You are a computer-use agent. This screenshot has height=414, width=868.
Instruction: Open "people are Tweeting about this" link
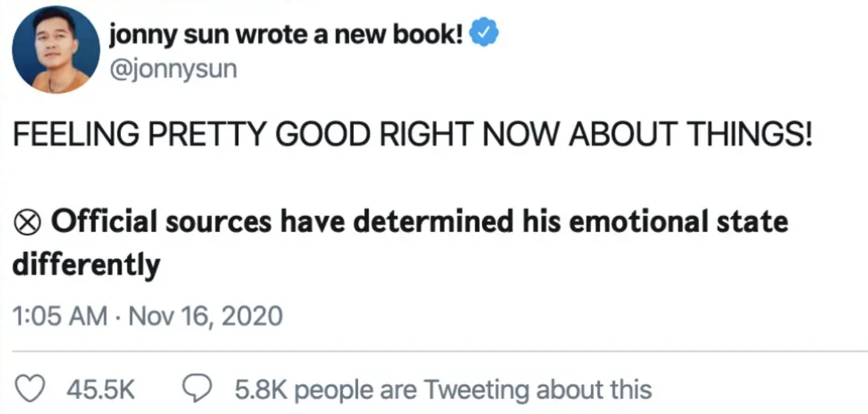tap(472, 389)
